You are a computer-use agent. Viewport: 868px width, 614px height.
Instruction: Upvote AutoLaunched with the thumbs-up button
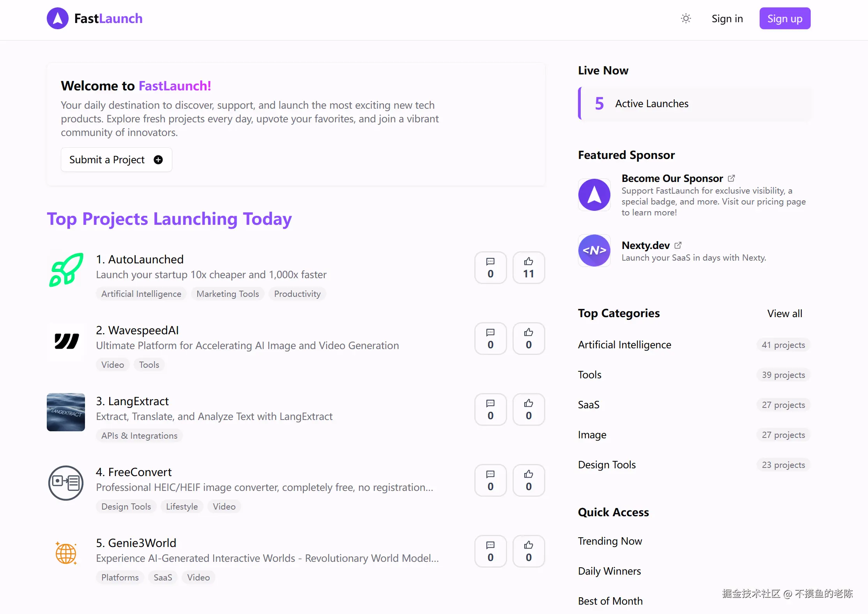pos(528,268)
